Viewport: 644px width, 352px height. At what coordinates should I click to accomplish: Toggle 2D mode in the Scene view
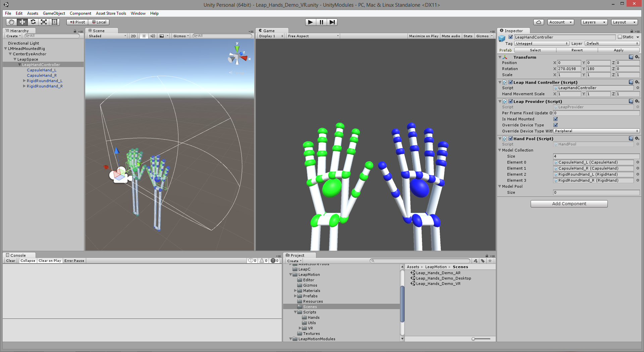pos(133,36)
